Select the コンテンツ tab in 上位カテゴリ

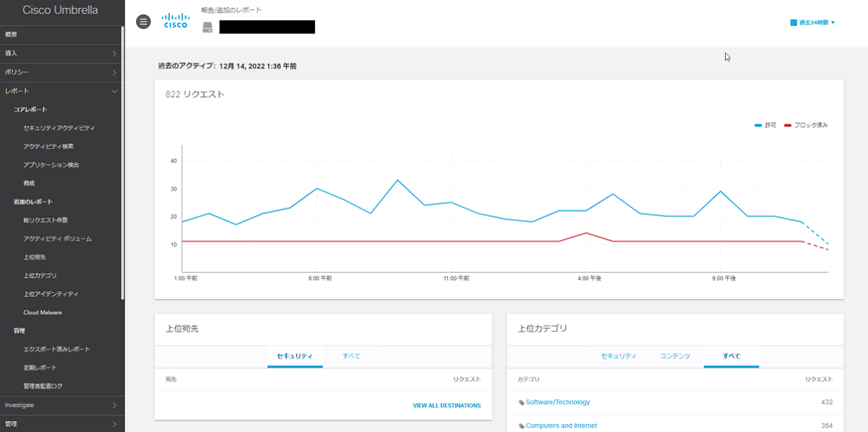click(x=675, y=356)
